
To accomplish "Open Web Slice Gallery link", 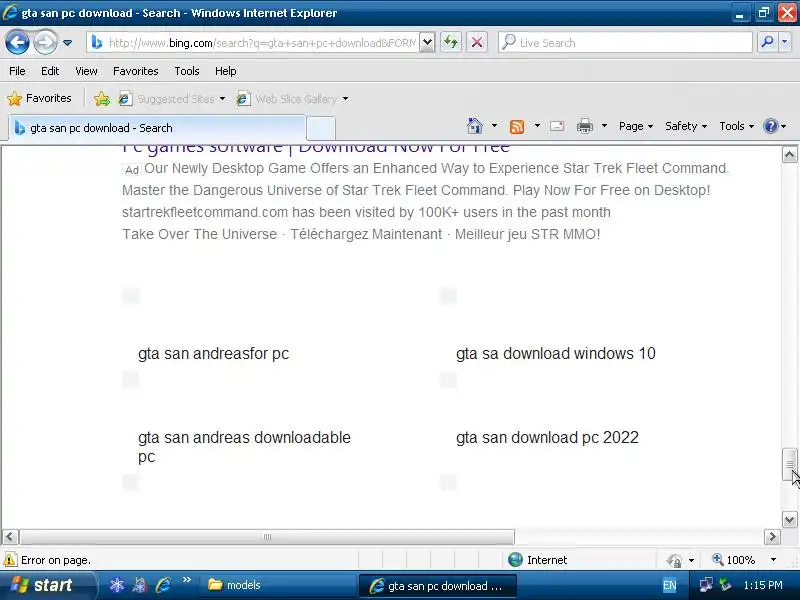I will click(x=287, y=98).
